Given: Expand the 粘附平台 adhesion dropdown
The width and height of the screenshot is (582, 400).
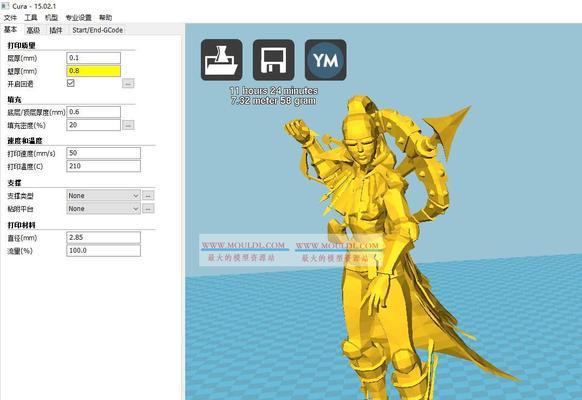Looking at the screenshot, I should (x=103, y=209).
